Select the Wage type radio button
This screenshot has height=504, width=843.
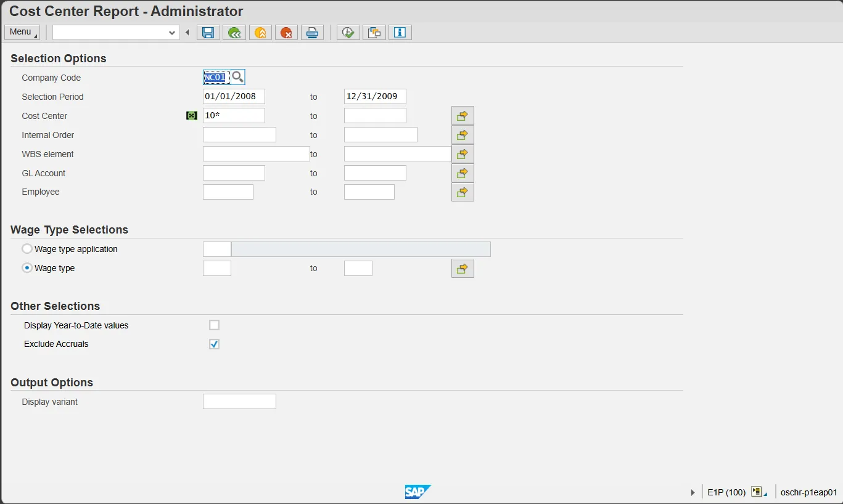click(27, 268)
